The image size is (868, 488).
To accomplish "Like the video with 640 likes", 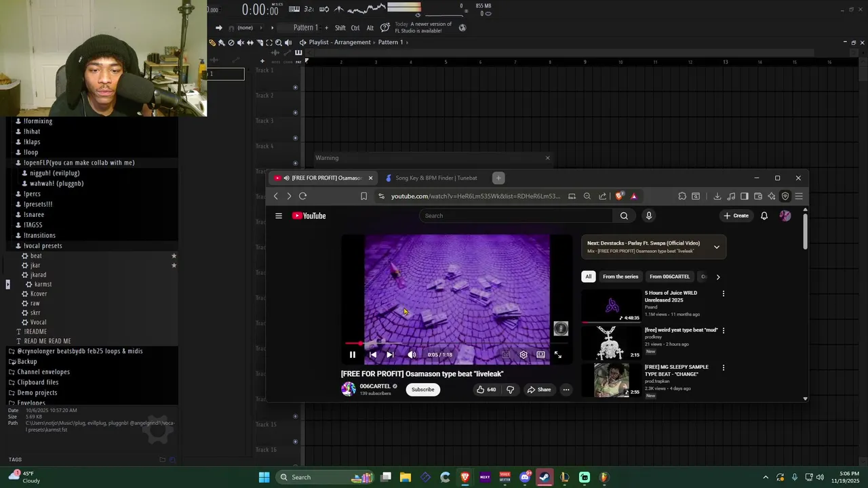I will click(x=486, y=390).
